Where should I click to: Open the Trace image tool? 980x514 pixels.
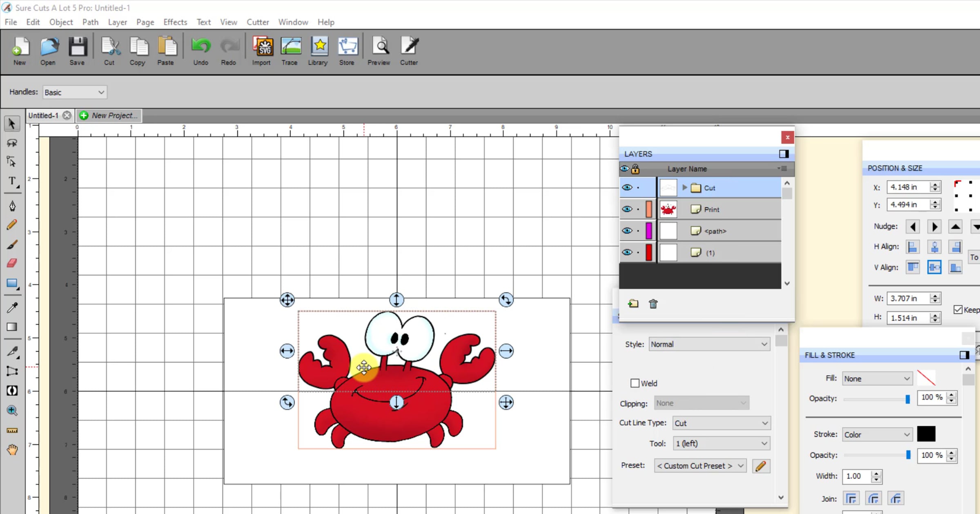[x=290, y=51]
